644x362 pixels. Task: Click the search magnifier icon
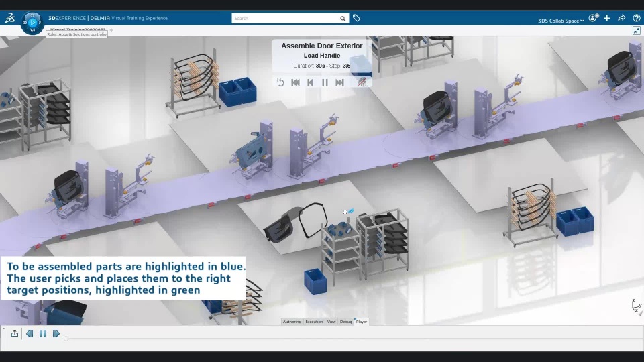[x=343, y=19]
